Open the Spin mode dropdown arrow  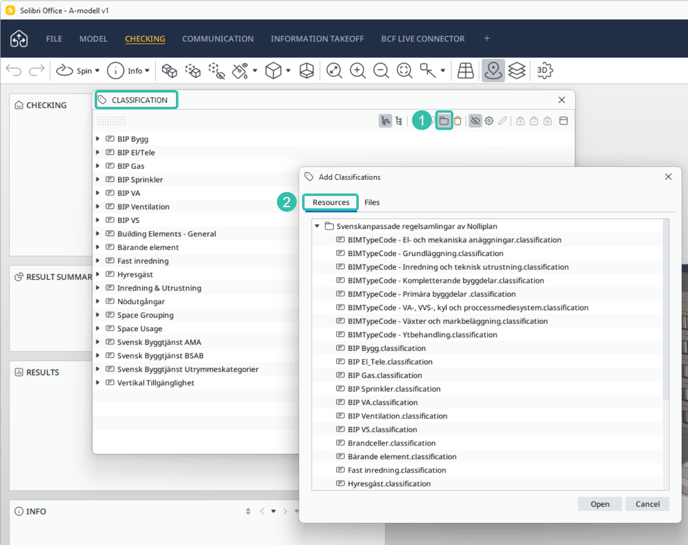tap(97, 70)
